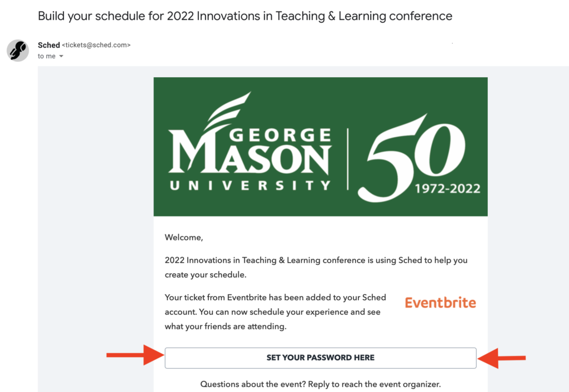The width and height of the screenshot is (569, 392).
Task: Click the vertical divider line in banner
Action: click(348, 159)
